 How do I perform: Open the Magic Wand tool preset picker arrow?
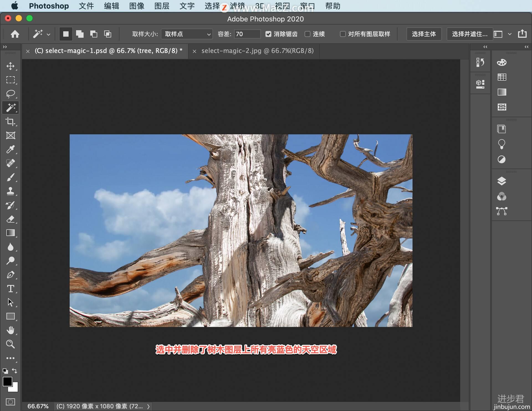(48, 35)
